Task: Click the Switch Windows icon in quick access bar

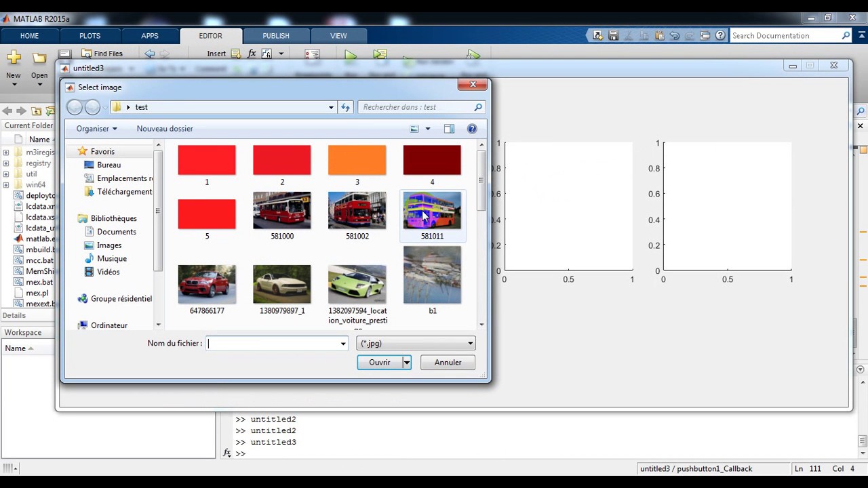Action: 705,35
